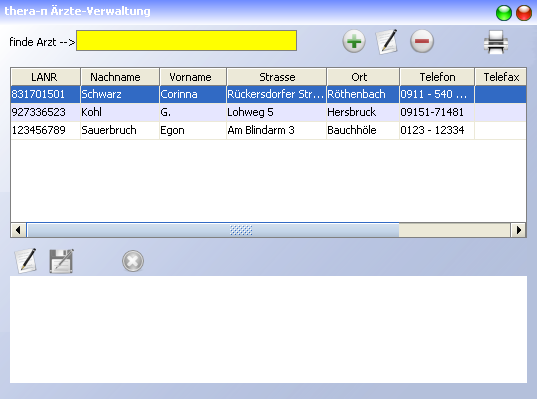Select the Corinna first name cell
This screenshot has width=537, height=399.
pyautogui.click(x=192, y=94)
